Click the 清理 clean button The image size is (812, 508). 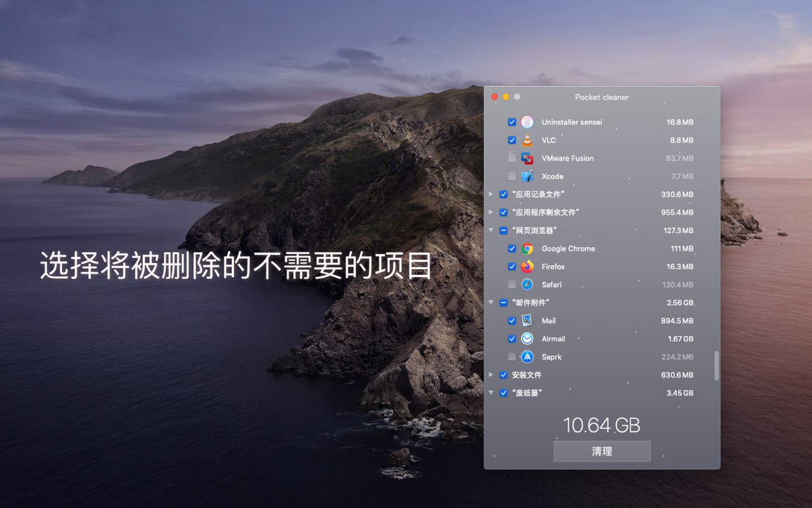(x=602, y=451)
